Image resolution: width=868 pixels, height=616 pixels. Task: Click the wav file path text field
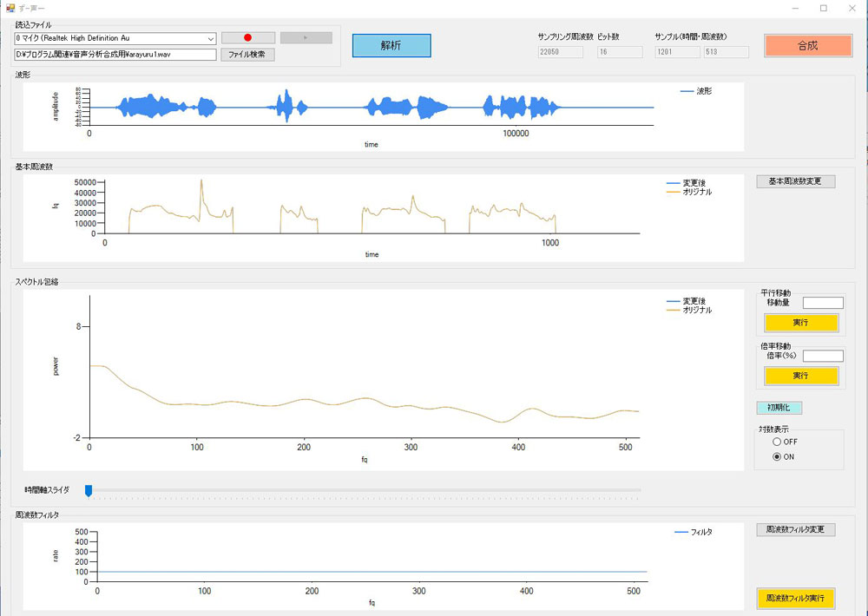pyautogui.click(x=115, y=55)
